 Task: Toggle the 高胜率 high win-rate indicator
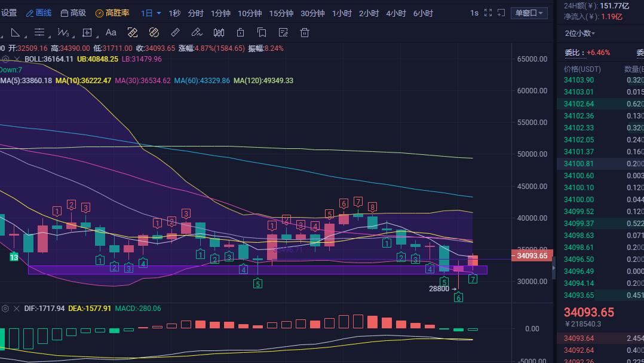click(x=114, y=13)
